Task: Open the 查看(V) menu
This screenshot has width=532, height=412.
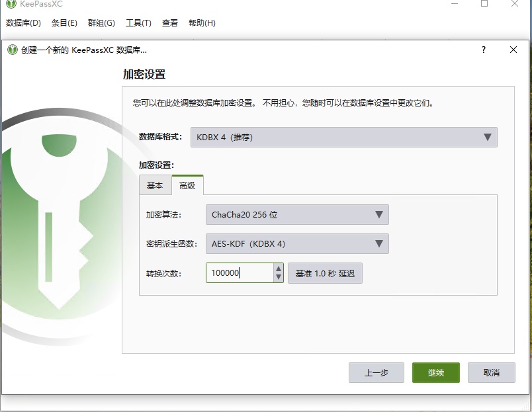Action: [169, 22]
